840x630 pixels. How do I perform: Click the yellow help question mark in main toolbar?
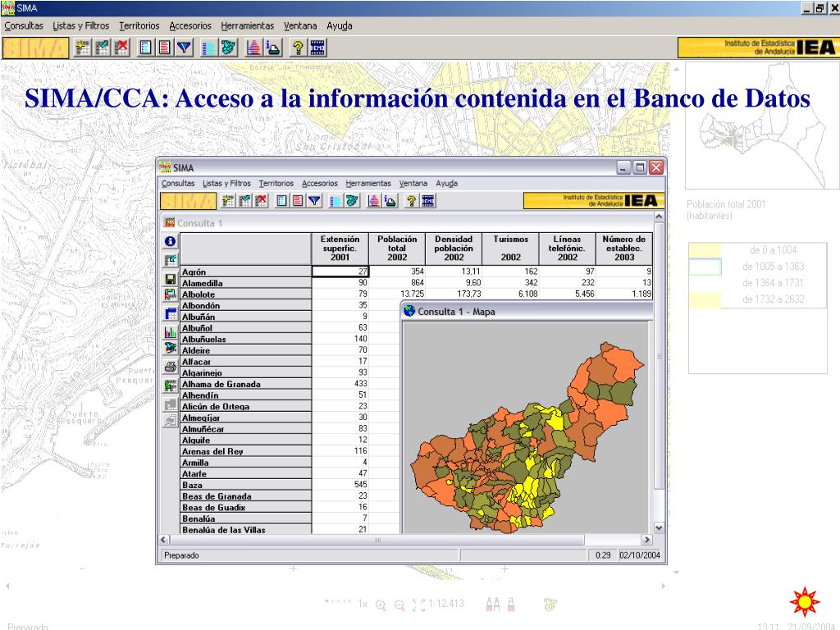point(298,48)
